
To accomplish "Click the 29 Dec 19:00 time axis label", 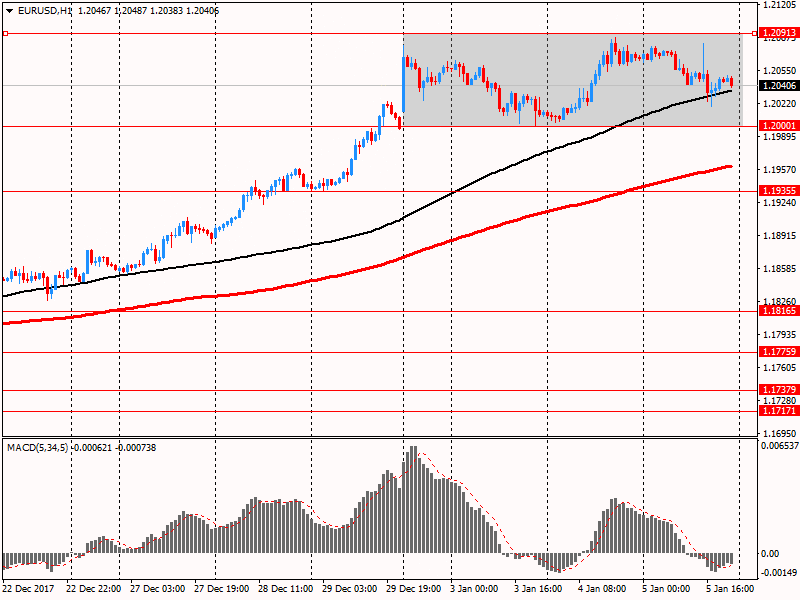I will tap(414, 588).
